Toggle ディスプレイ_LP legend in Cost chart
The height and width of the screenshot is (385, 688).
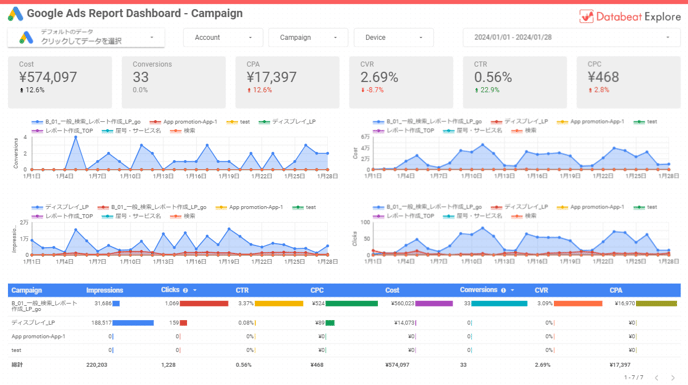520,122
